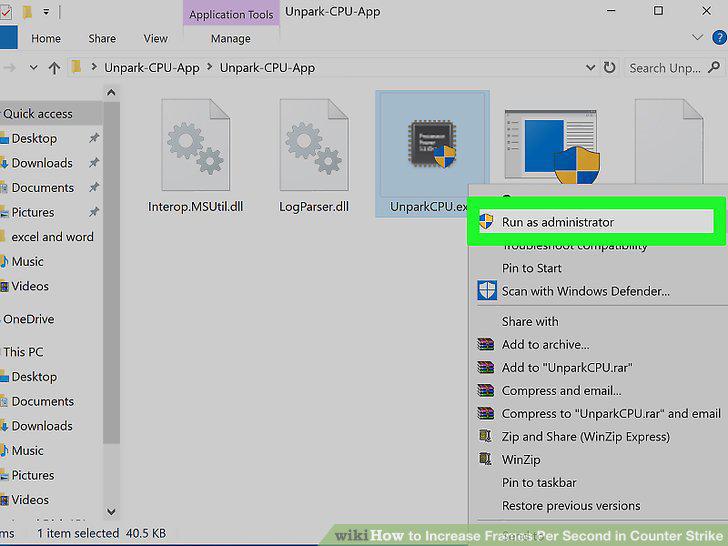
Task: Click navigation pane scrollbar down arrow
Action: [x=111, y=512]
